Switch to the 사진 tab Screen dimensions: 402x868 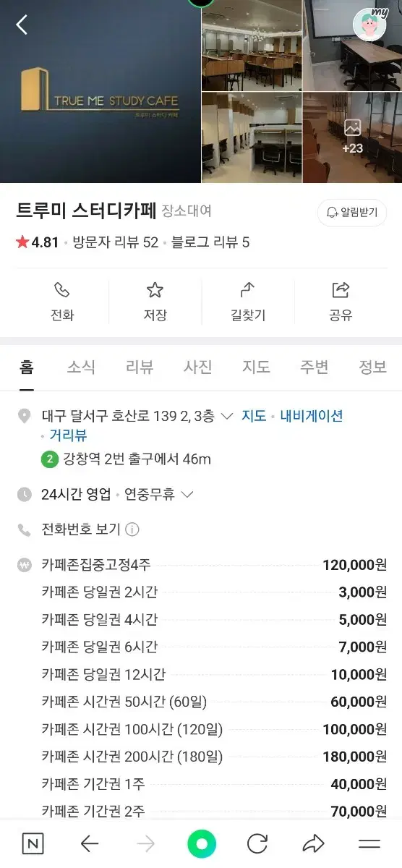click(x=197, y=367)
